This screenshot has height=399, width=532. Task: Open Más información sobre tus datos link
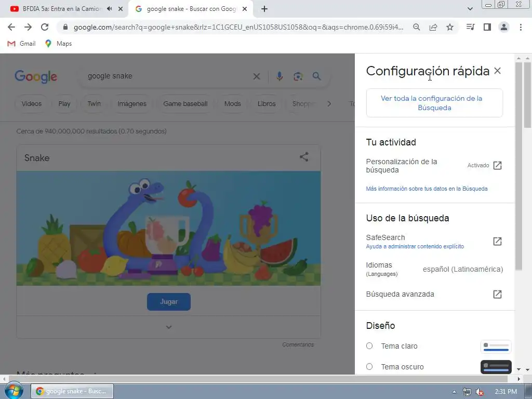tap(427, 189)
